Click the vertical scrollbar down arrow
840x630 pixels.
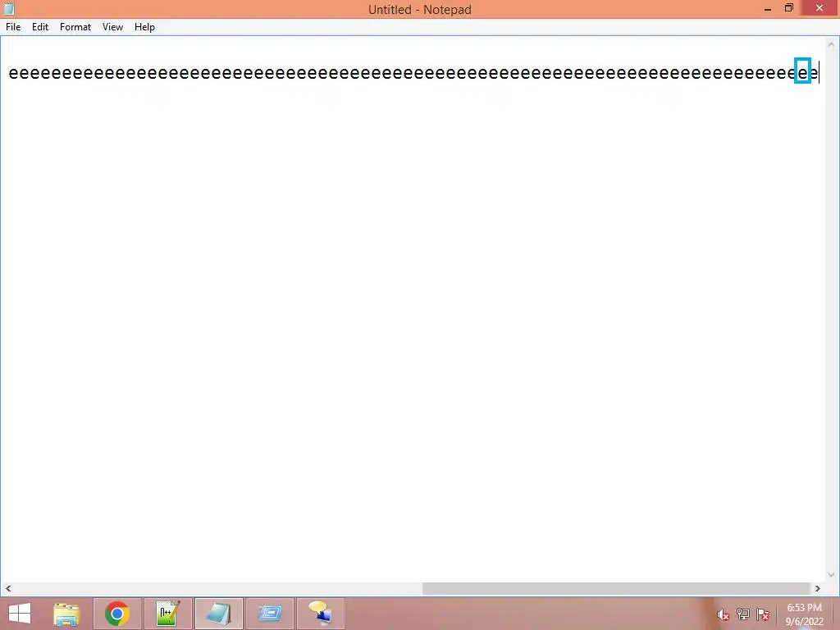(x=831, y=575)
